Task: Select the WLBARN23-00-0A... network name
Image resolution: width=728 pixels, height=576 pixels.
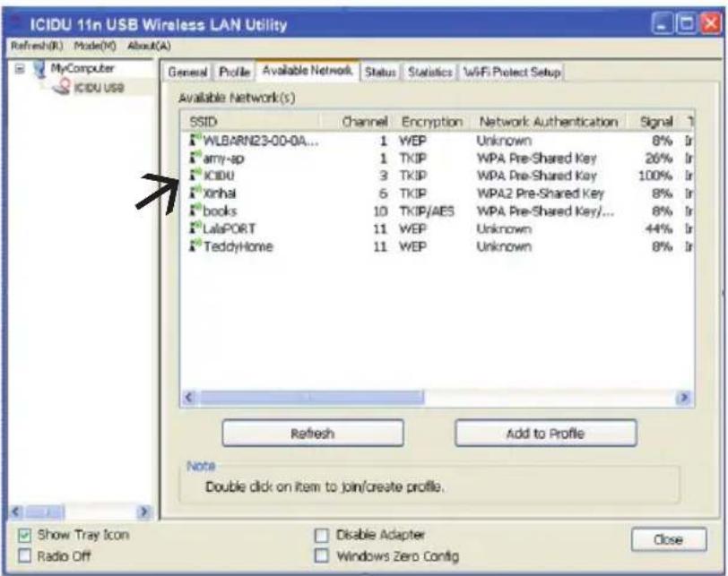Action: (261, 140)
